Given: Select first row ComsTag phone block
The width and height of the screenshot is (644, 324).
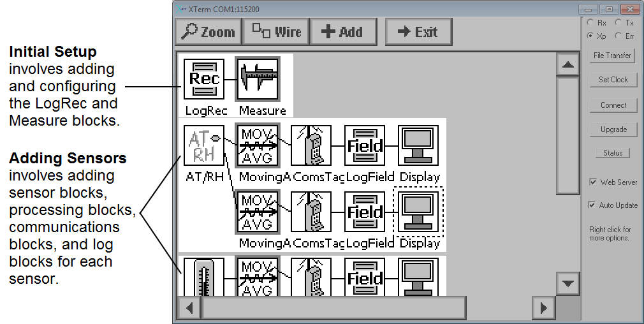Looking at the screenshot, I should (x=311, y=145).
